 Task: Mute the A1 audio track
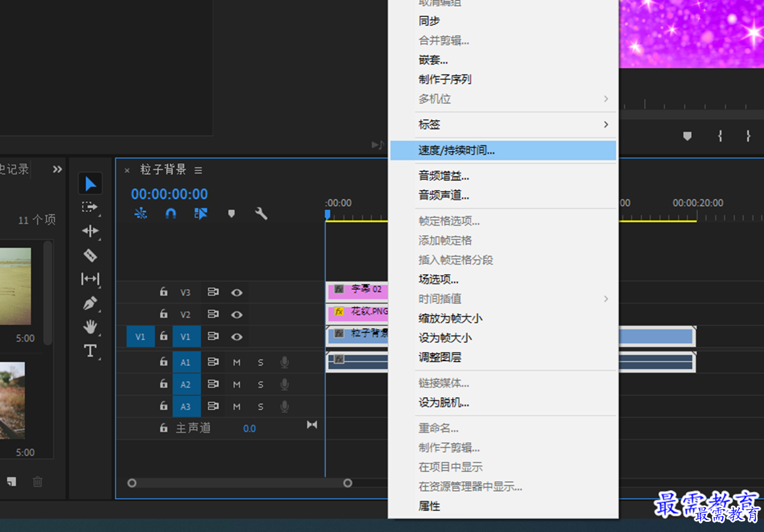pos(237,362)
